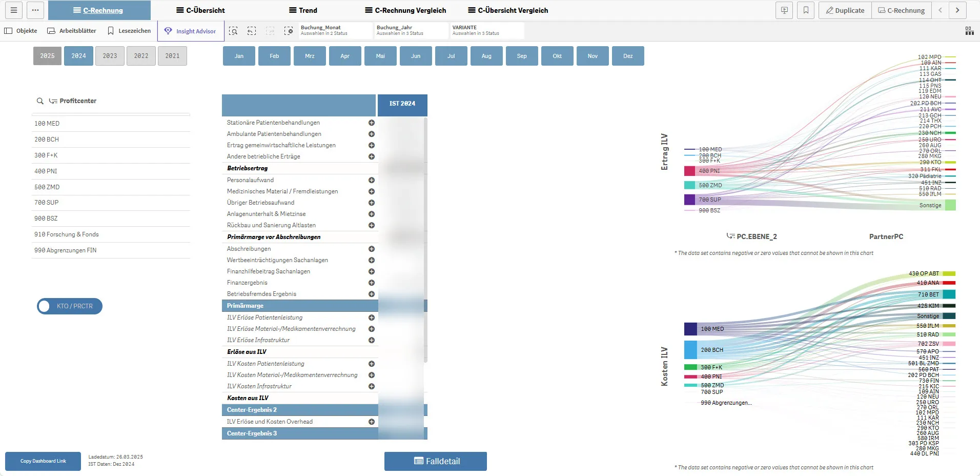Click the 400 PNI color block in Ertrag ILV
Screen dimensions: 980x476
[689, 171]
